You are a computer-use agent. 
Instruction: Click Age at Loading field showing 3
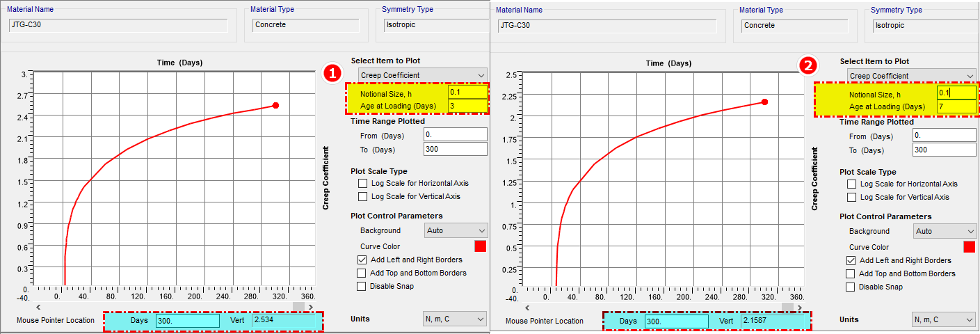pos(467,106)
